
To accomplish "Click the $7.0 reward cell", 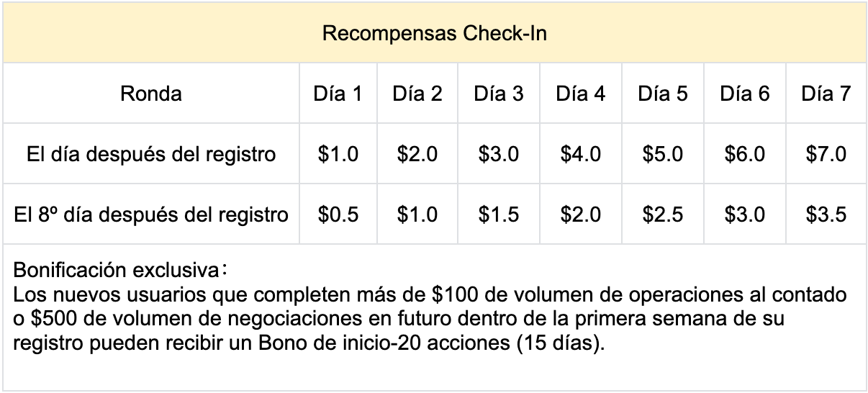I will pos(826,154).
